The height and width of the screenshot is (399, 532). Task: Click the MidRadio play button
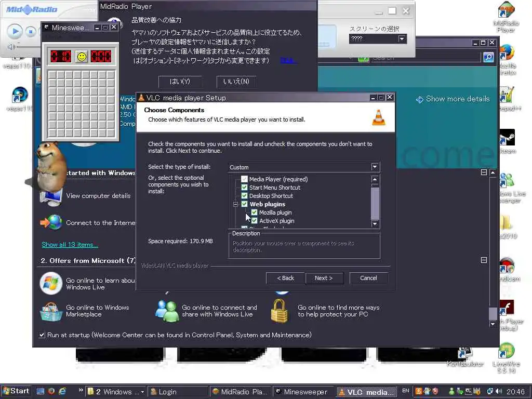[x=15, y=32]
